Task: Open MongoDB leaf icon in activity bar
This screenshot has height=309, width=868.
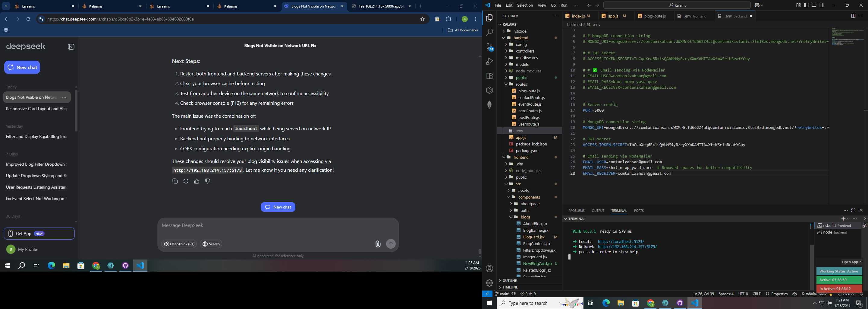Action: point(489,105)
